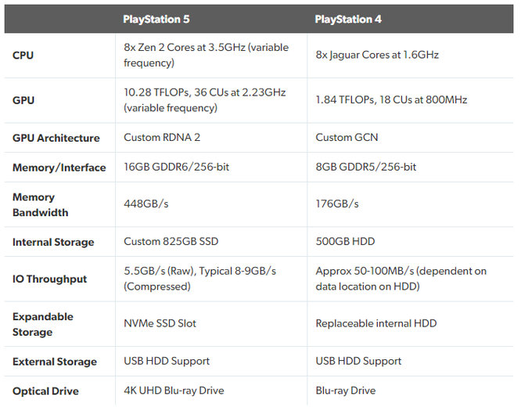Select the Memory Bandwidth row label
Viewport: 532px width, 411px height.
[41, 204]
